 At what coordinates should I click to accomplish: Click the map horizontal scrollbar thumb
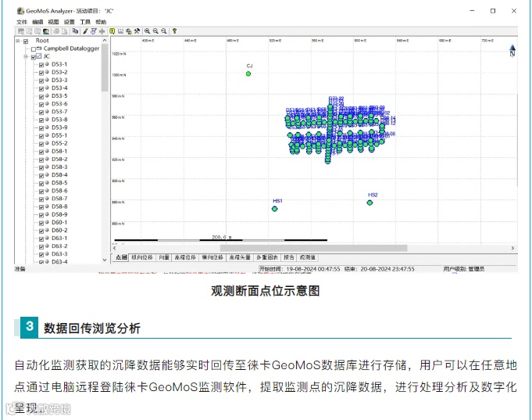coord(313,248)
